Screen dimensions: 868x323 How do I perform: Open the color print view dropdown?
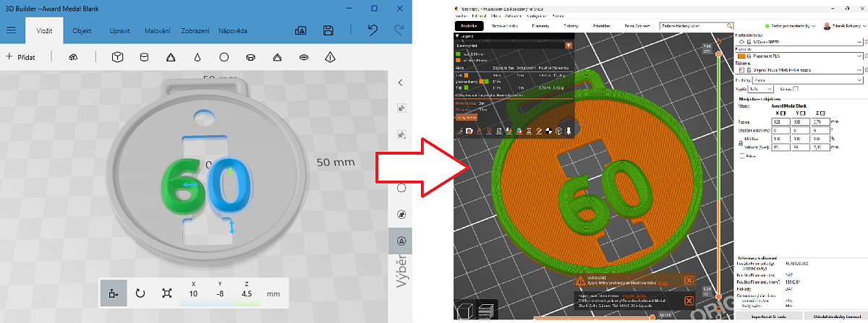[x=569, y=45]
